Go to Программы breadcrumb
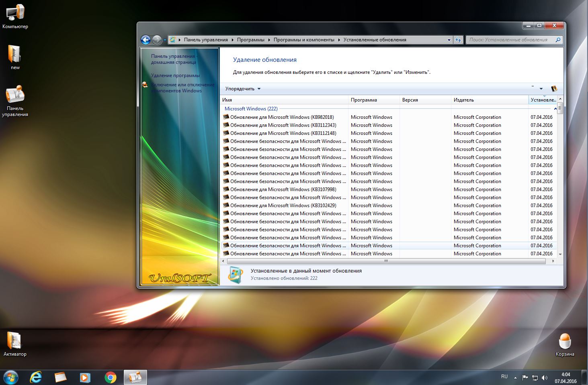Screen dimensions: 588x385 tap(251, 40)
